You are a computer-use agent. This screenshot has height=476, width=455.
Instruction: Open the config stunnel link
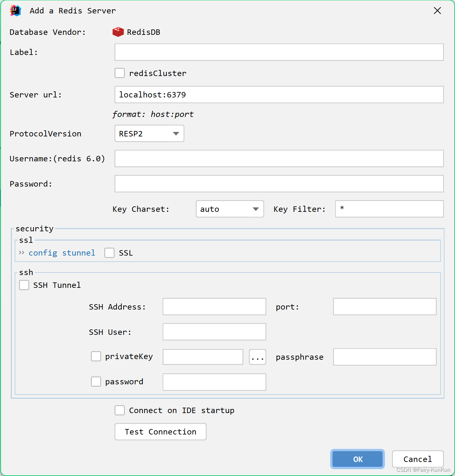(x=62, y=252)
